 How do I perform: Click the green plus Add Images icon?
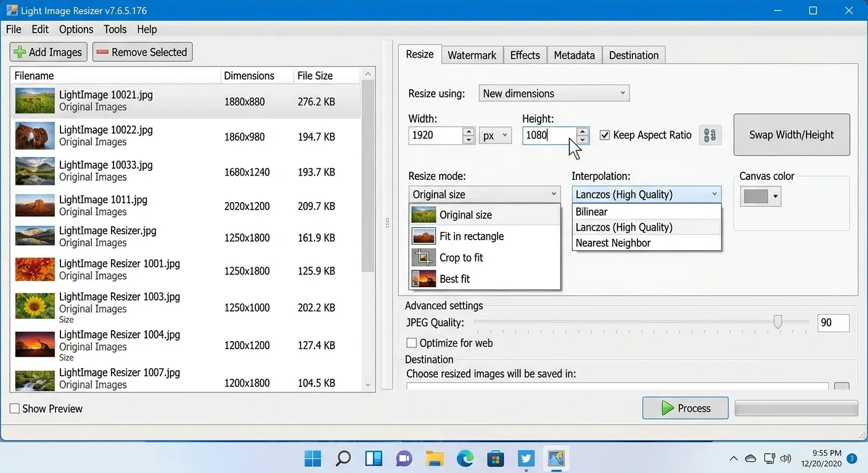coord(20,52)
